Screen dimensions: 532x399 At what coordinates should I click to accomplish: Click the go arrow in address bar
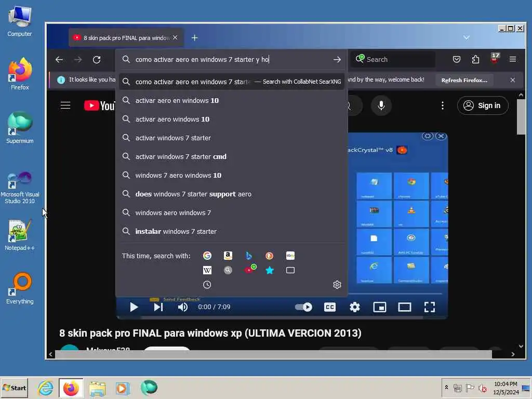pos(337,59)
